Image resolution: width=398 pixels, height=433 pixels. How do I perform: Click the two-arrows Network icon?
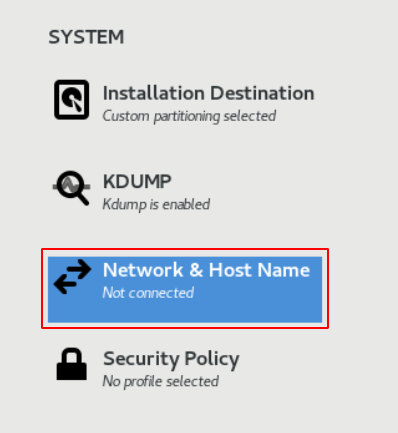pos(72,277)
